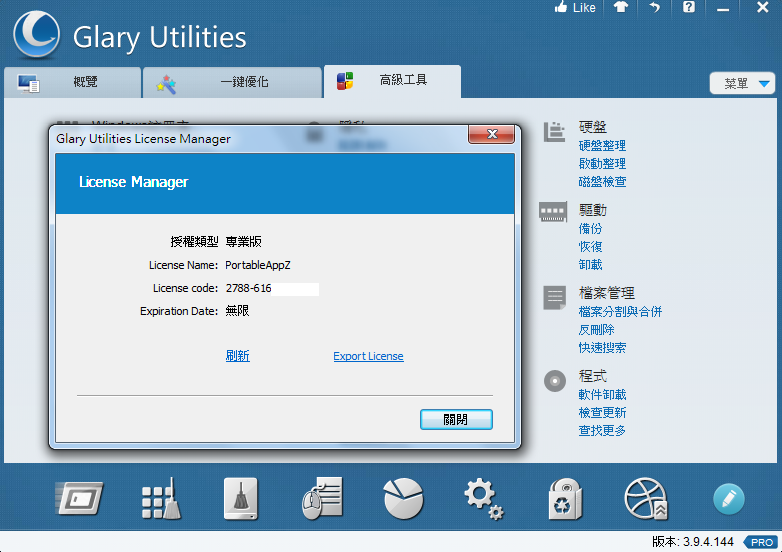Open 檢查更新 link
This screenshot has height=552, width=782.
602,412
